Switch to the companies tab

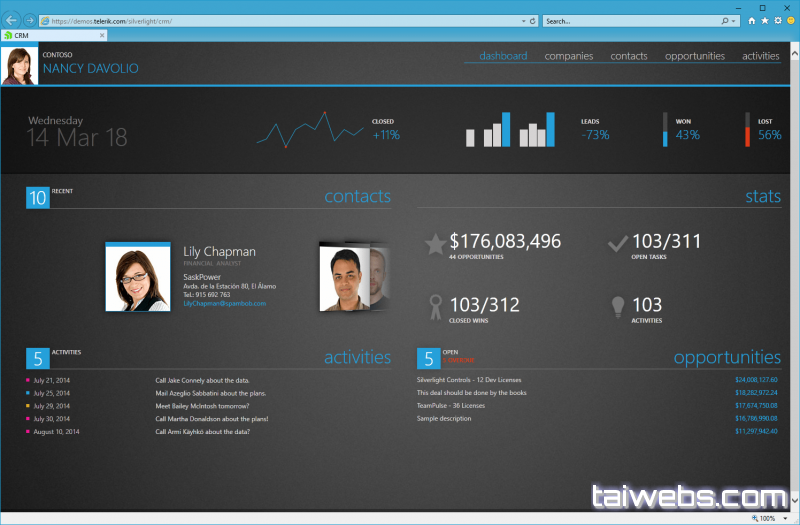tap(568, 56)
